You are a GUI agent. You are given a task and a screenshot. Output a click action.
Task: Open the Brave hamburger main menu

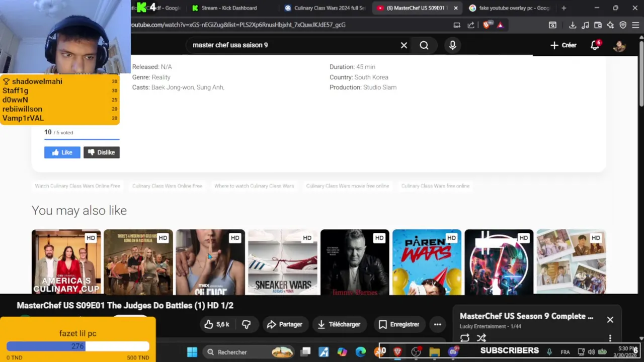tap(635, 25)
